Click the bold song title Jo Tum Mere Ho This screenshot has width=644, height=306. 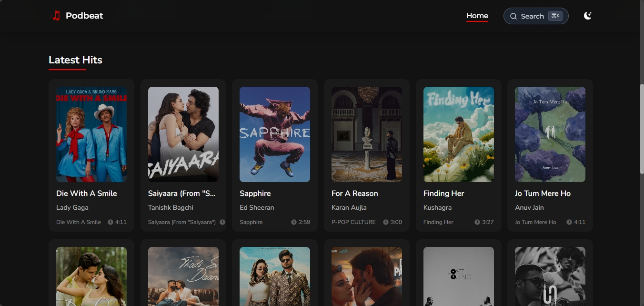[543, 194]
